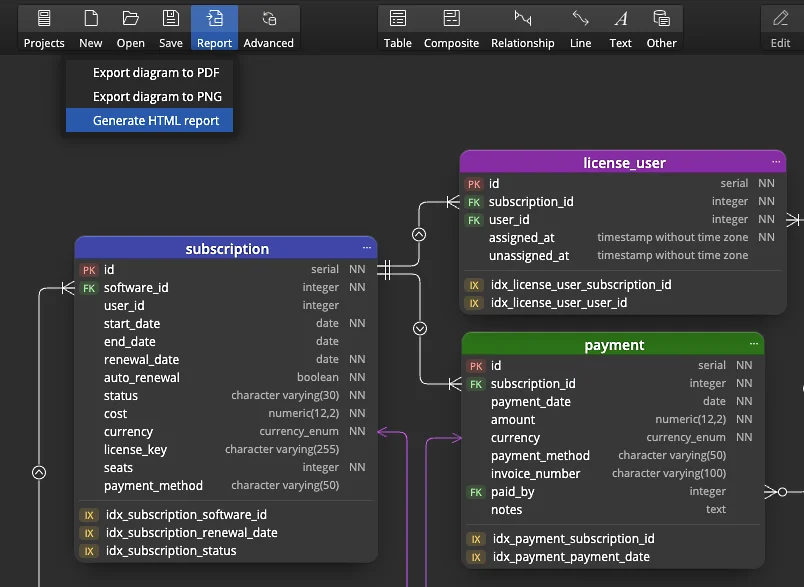The width and height of the screenshot is (804, 587).
Task: Select the license_user table header
Action: (x=623, y=163)
